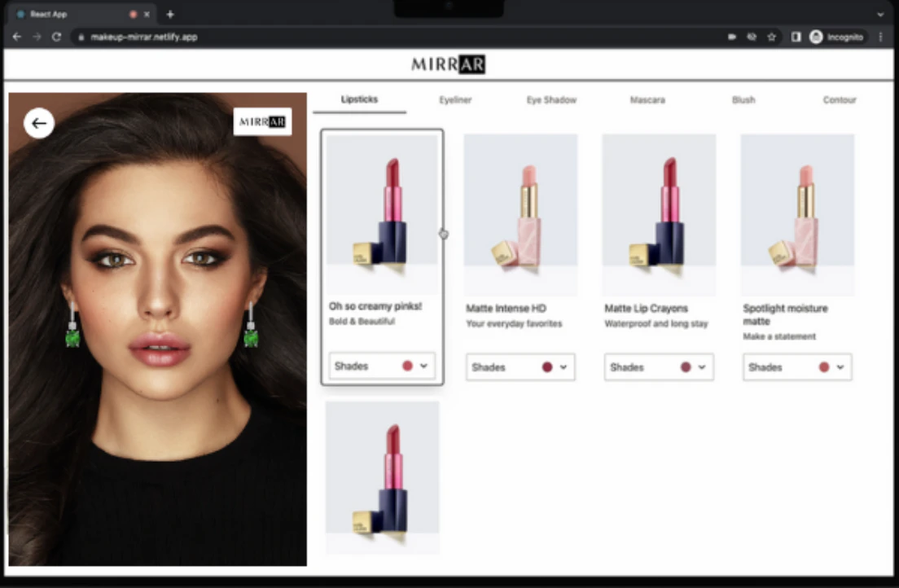The image size is (899, 588).
Task: Open a new browser tab with the plus button
Action: coord(169,14)
